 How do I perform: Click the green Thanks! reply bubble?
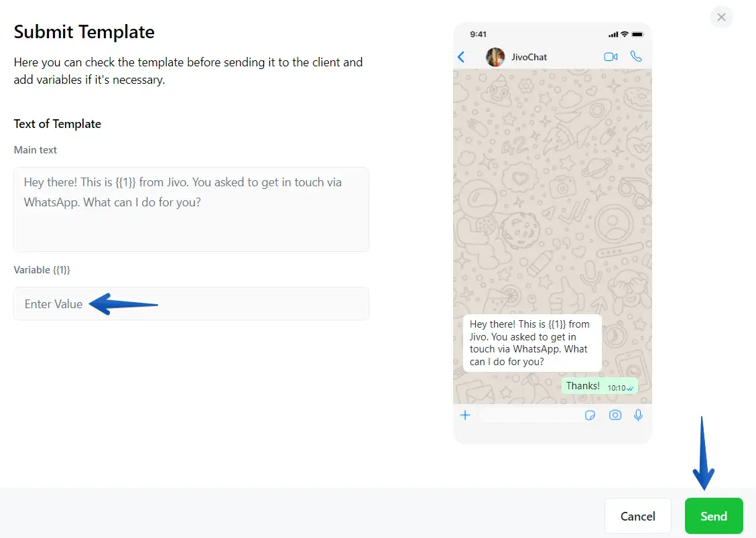[x=600, y=386]
